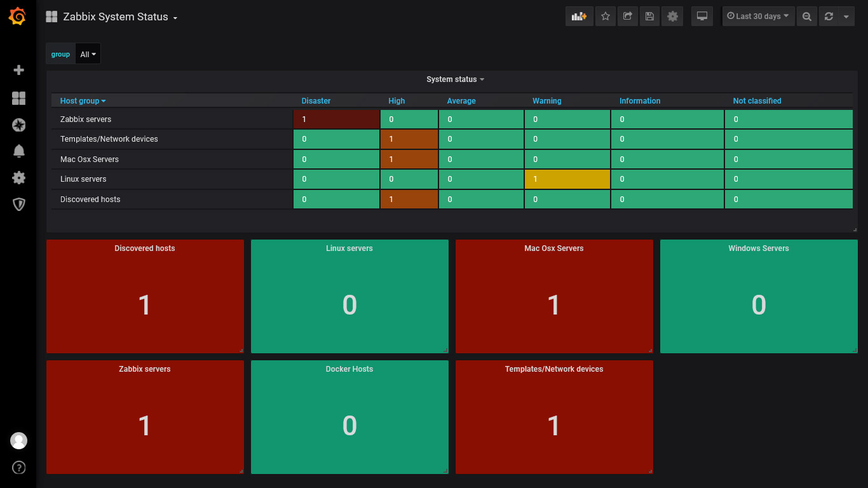868x488 pixels.
Task: Open the Mac Osx Servers panel title
Action: 554,248
